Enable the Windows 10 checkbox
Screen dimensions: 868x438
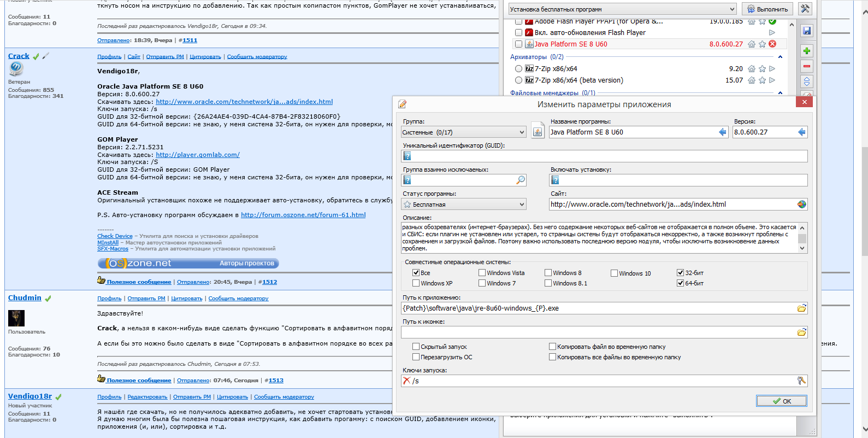click(x=614, y=273)
